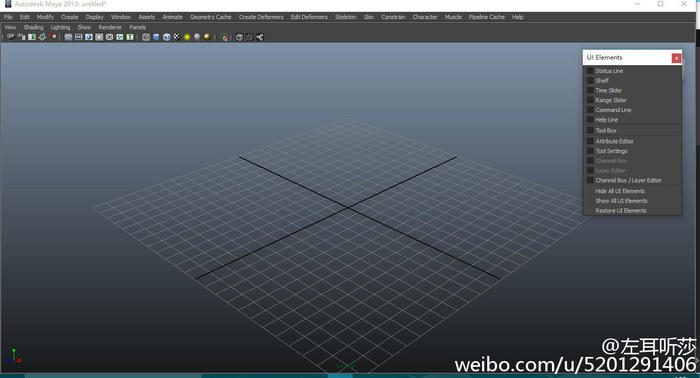Screen dimensions: 700x378
Task: Click the Image Plane icon
Action: pyautogui.click(x=42, y=37)
